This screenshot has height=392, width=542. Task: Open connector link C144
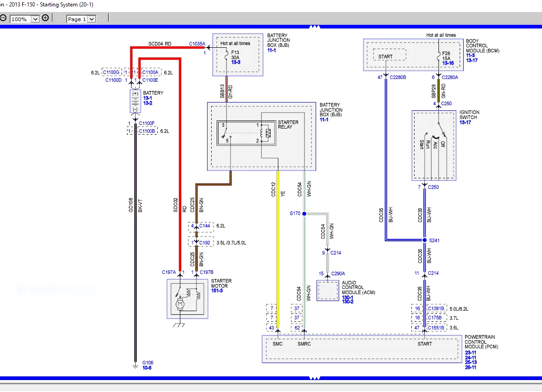tap(205, 226)
